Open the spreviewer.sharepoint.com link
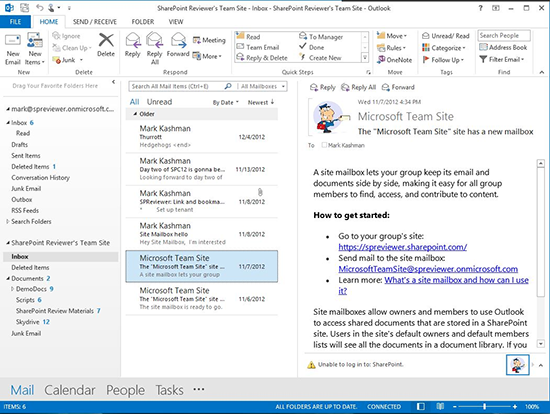Screen dimensions: 550x414 403,247
